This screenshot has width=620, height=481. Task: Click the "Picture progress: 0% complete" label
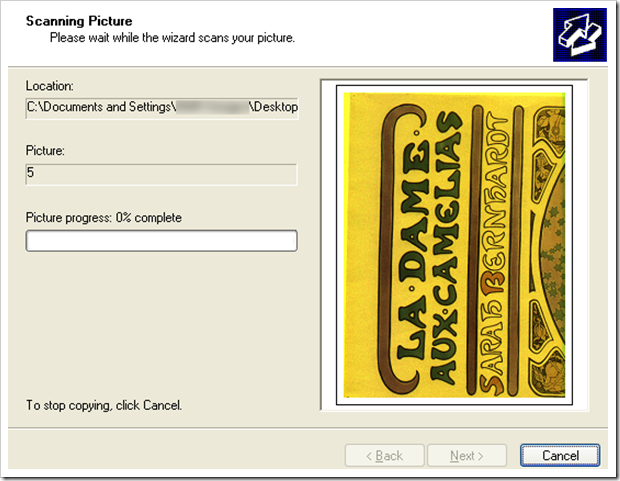coord(104,217)
